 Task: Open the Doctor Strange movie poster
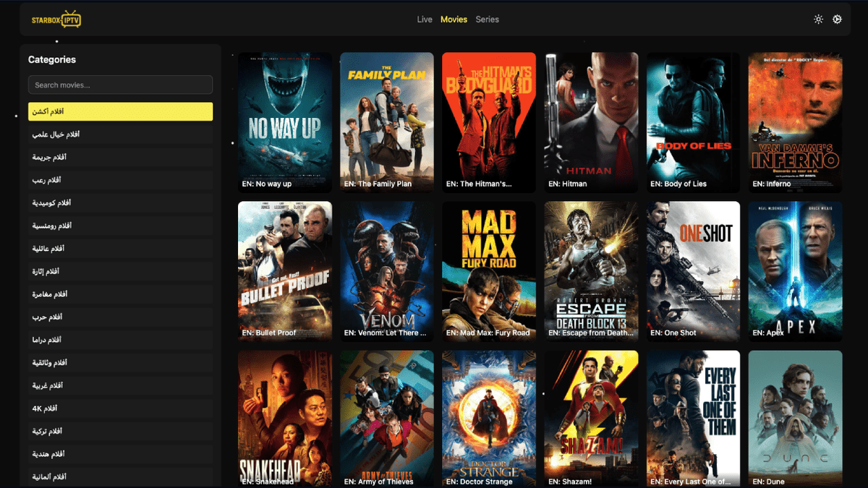(x=489, y=419)
